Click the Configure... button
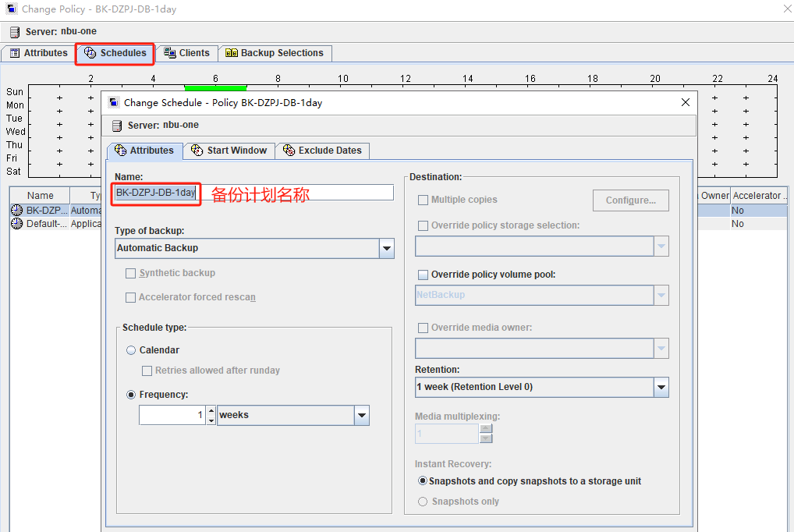 coord(631,200)
